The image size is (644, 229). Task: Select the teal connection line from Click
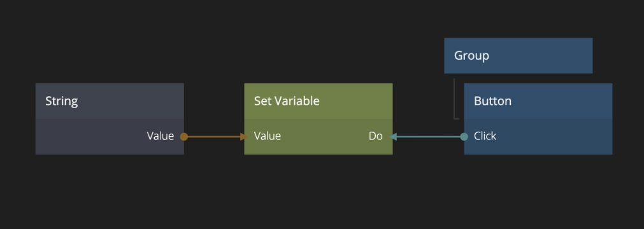click(428, 137)
